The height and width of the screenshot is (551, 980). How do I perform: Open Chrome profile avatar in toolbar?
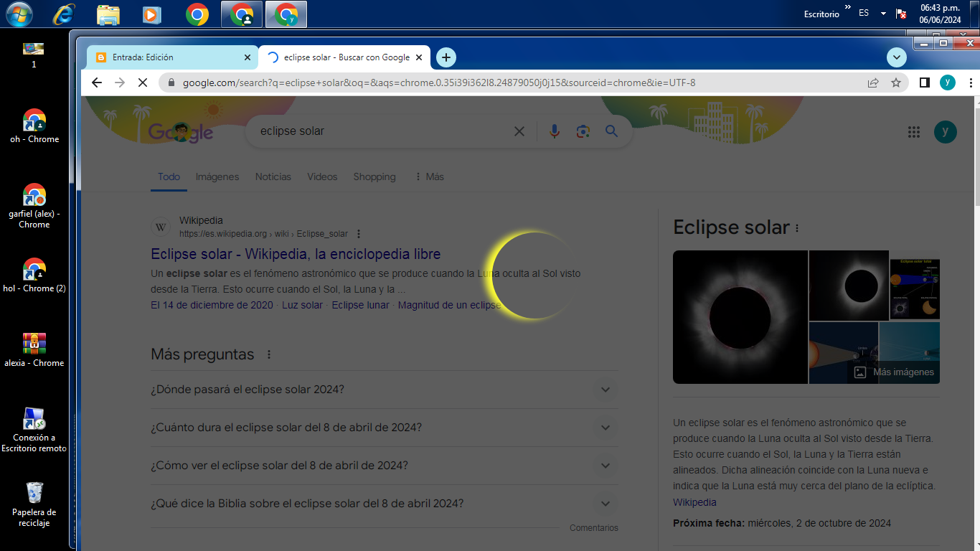click(x=948, y=83)
